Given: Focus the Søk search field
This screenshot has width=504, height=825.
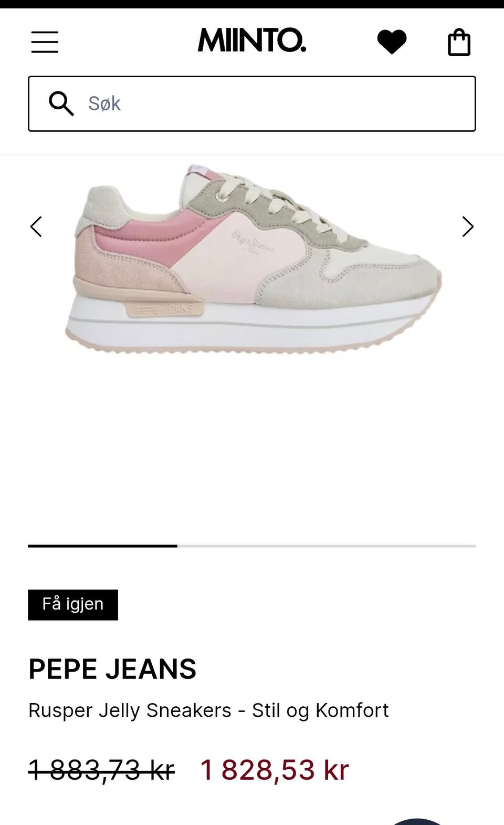Looking at the screenshot, I should (x=252, y=104).
